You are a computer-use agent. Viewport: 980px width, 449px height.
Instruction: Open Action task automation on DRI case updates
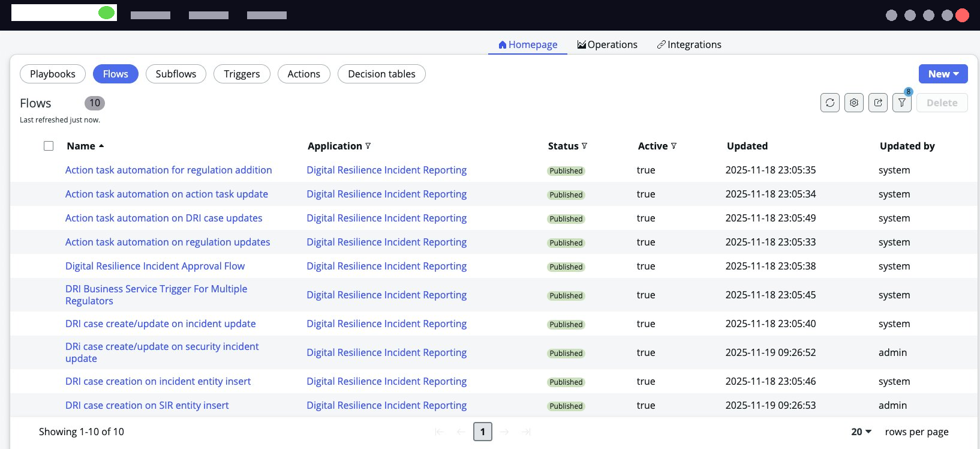click(x=164, y=218)
